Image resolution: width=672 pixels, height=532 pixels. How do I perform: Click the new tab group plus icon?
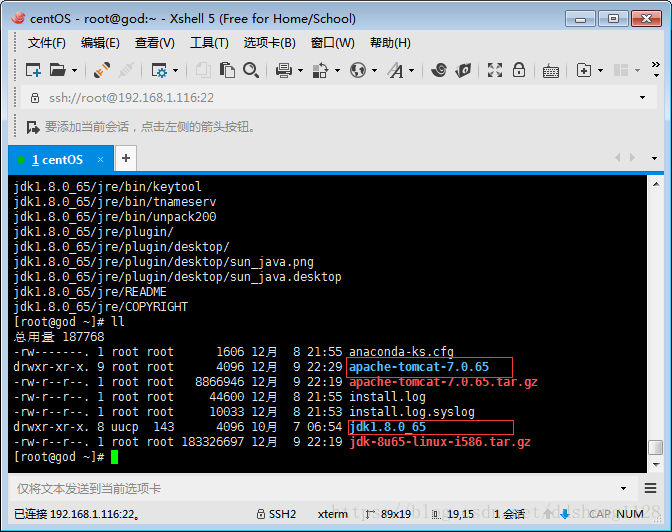pos(584,70)
